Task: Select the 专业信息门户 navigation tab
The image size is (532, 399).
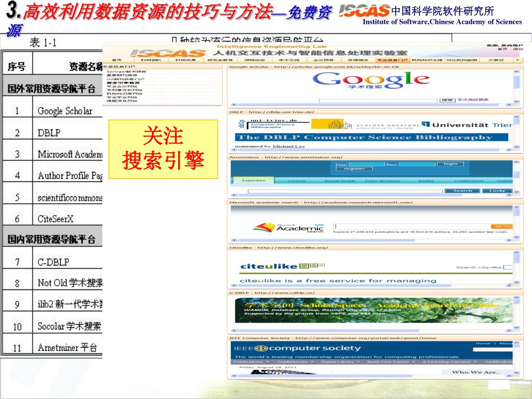Action: pos(393,60)
